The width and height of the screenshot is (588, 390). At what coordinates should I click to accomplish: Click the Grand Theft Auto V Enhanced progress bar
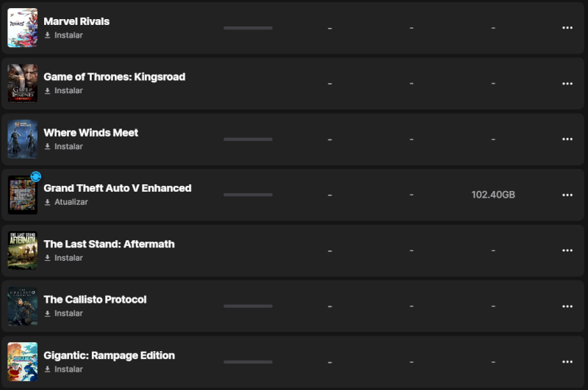pyautogui.click(x=248, y=195)
